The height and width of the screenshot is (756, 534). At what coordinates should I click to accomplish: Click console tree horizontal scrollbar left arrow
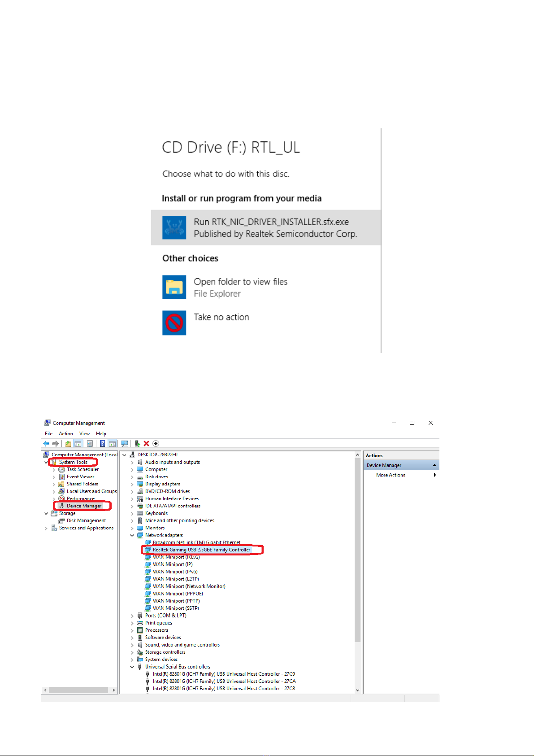point(45,690)
